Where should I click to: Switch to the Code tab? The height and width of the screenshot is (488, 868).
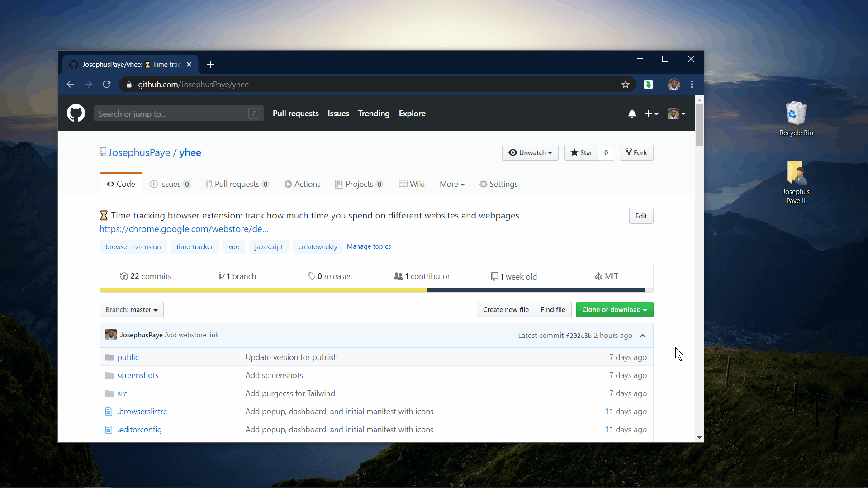point(121,184)
